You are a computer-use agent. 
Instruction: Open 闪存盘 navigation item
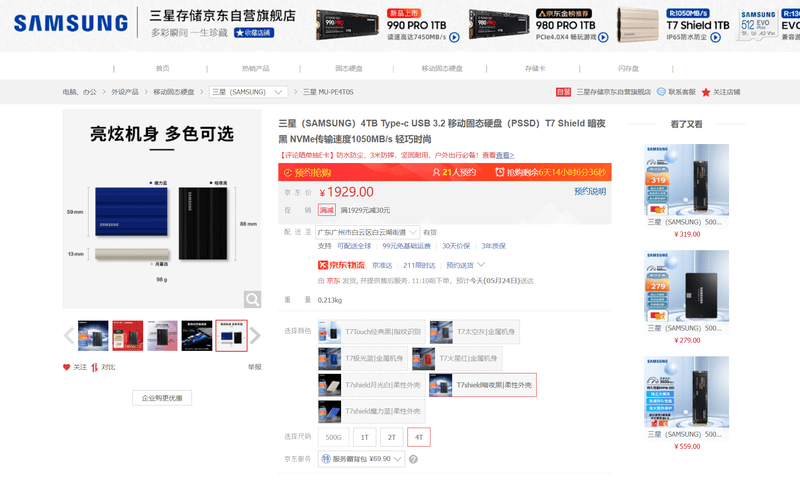(x=628, y=68)
